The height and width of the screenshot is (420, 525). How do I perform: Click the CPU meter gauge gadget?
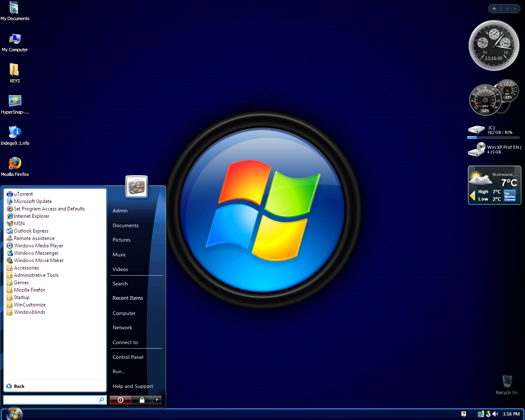[x=486, y=100]
